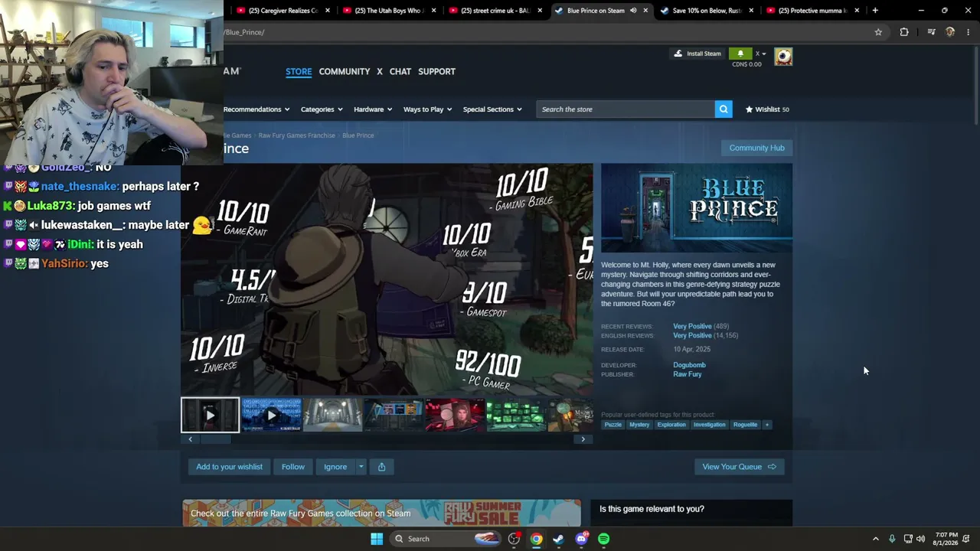Show hidden system tray icons
This screenshot has height=551, width=980.
(876, 539)
